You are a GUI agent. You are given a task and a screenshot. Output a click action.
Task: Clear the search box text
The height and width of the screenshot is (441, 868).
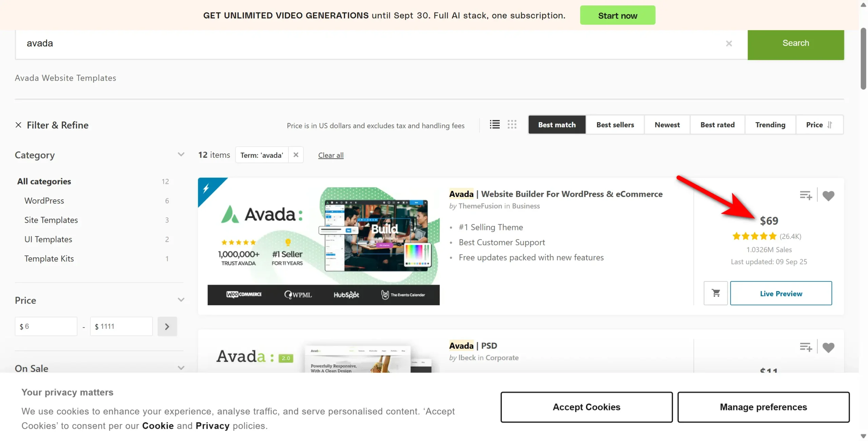[729, 43]
